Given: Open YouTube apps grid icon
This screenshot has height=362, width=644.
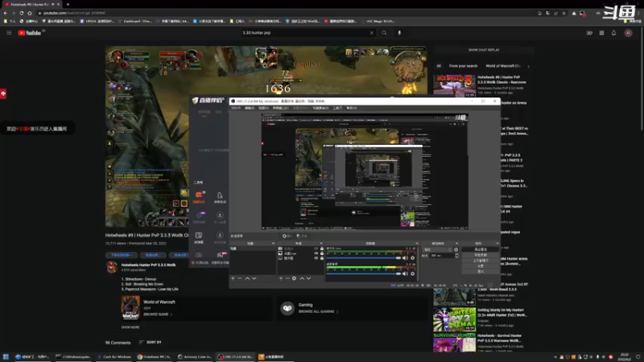Looking at the screenshot, I should [x=601, y=33].
